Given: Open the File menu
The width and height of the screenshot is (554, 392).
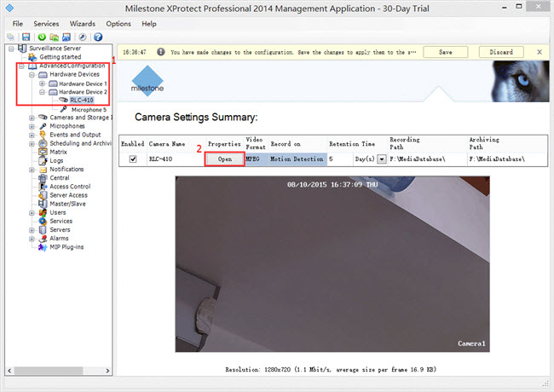Looking at the screenshot, I should click(18, 24).
